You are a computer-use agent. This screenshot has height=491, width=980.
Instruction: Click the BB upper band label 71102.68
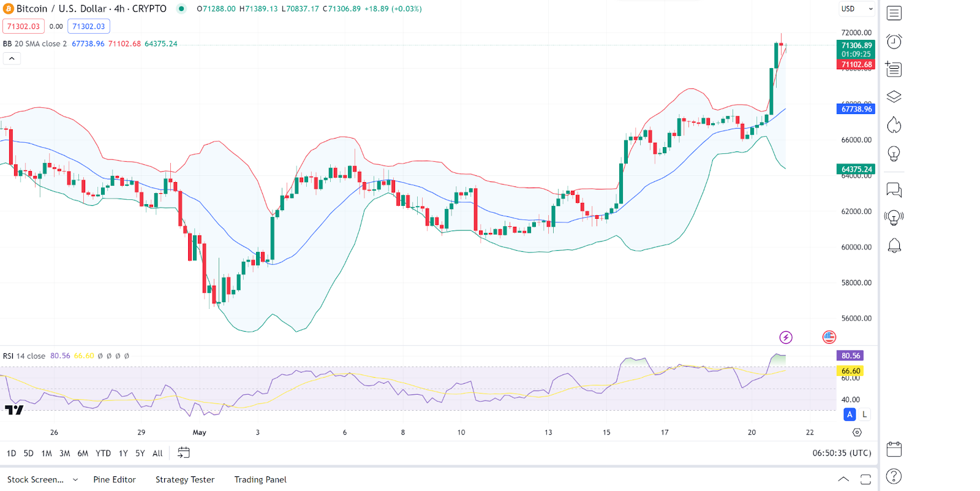pyautogui.click(x=856, y=64)
